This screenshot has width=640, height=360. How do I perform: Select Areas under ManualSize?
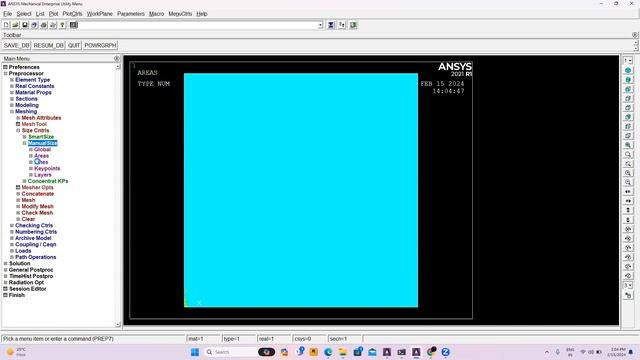click(41, 156)
